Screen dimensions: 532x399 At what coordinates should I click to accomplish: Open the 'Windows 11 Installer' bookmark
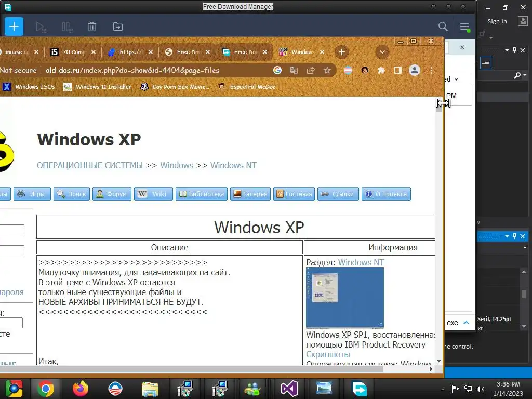[x=97, y=87]
